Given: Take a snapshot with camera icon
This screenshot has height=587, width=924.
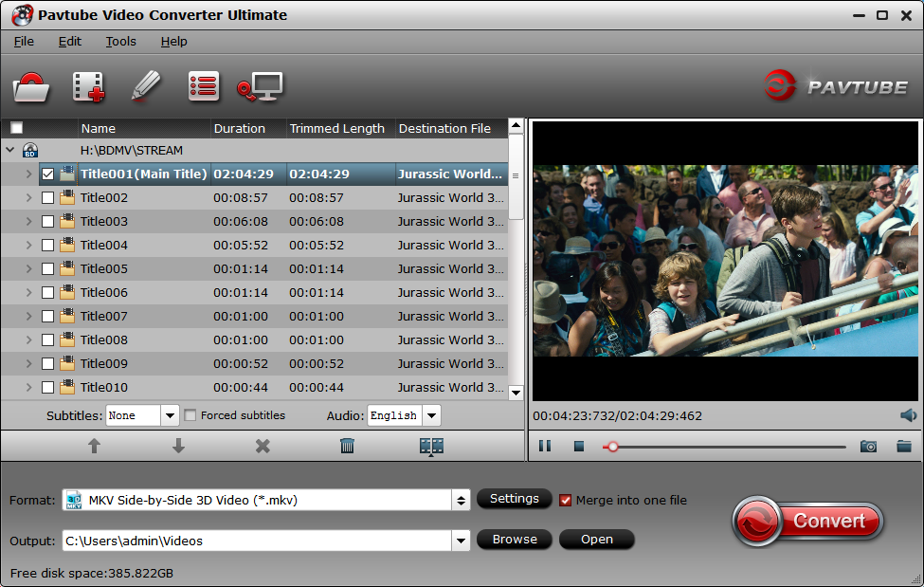Looking at the screenshot, I should coord(868,446).
